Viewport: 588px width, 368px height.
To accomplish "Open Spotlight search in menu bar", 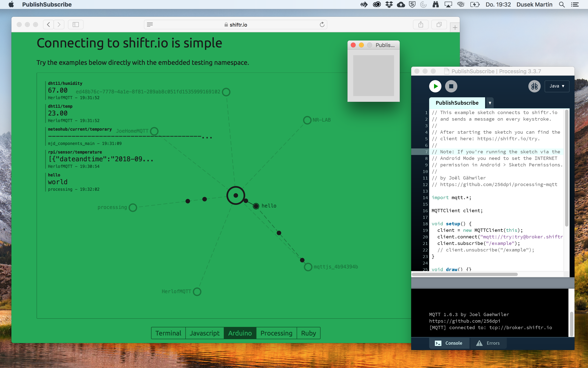I will pyautogui.click(x=562, y=4).
